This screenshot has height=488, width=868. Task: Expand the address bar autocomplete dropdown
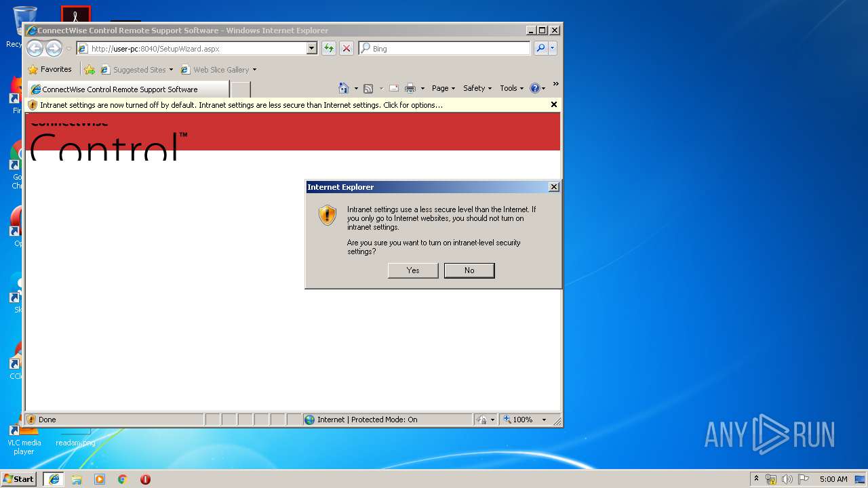(312, 49)
